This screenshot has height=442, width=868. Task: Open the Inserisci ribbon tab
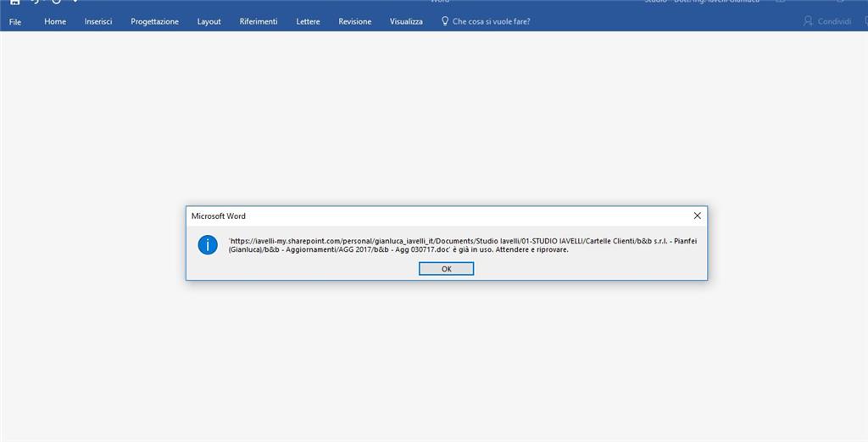(x=98, y=21)
